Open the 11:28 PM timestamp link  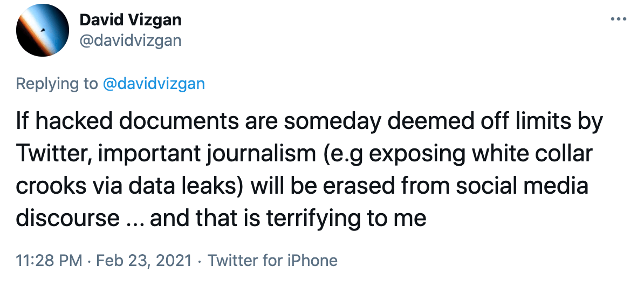point(49,261)
